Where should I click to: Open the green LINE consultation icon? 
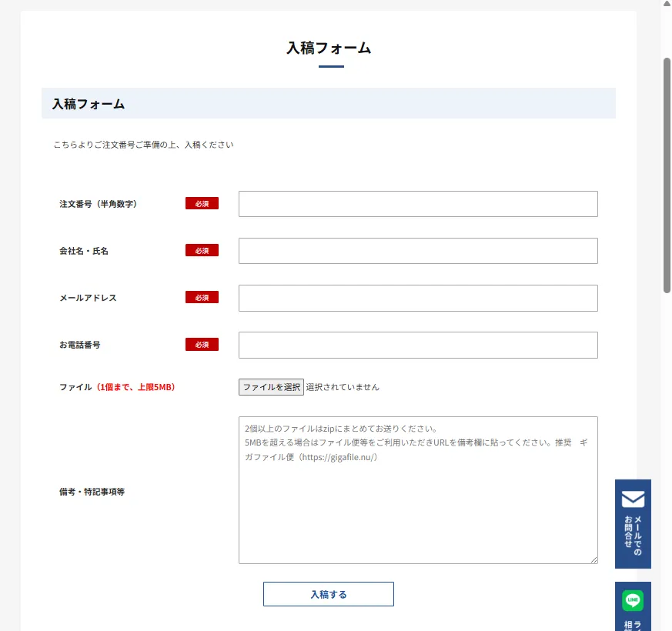pyautogui.click(x=633, y=600)
